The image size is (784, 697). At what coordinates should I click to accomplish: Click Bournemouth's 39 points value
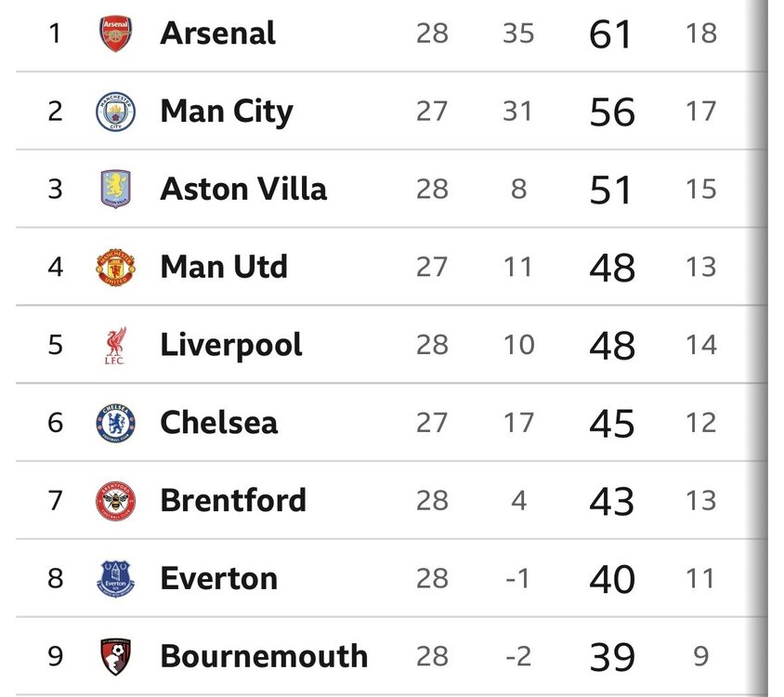tap(612, 657)
